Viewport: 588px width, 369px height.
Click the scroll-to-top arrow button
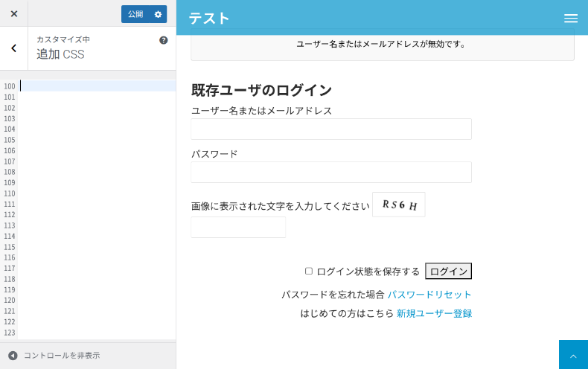pos(573,355)
